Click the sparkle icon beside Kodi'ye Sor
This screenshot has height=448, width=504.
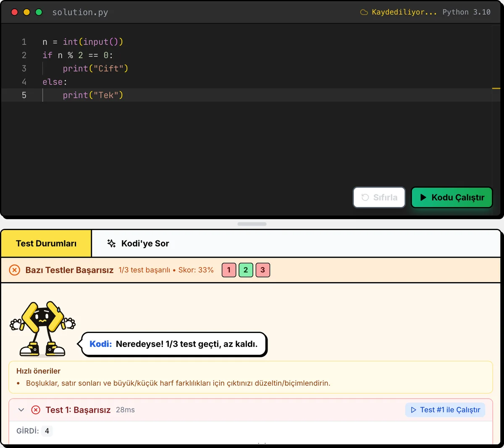pos(111,243)
